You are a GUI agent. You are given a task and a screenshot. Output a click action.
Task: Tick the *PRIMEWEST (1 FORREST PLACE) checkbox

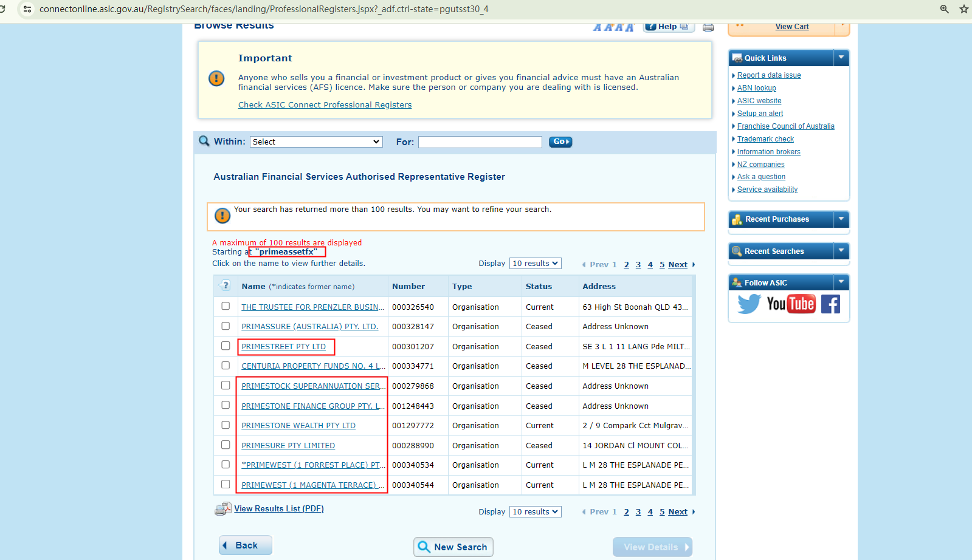pyautogui.click(x=226, y=465)
